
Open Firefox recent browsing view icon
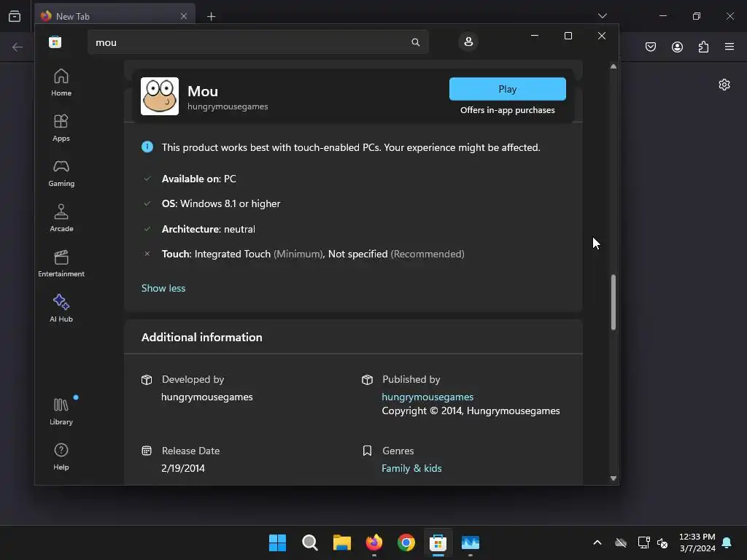pyautogui.click(x=15, y=16)
